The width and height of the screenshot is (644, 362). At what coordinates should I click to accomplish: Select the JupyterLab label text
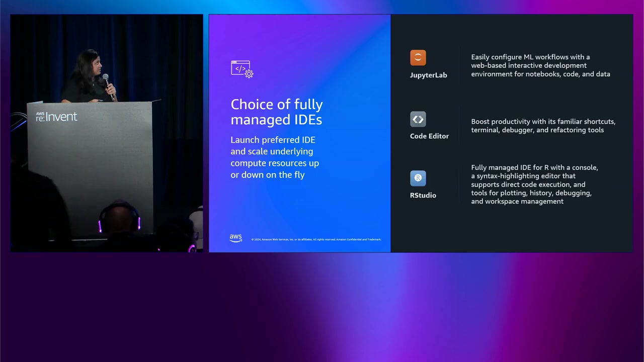428,75
